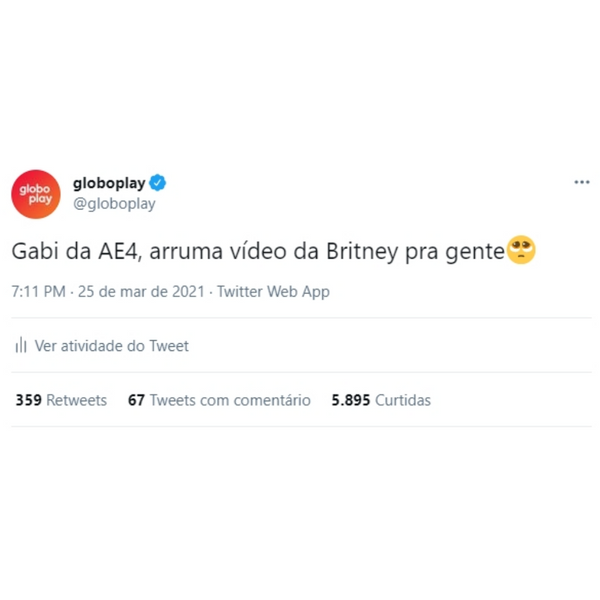Image resolution: width=600 pixels, height=600 pixels.
Task: Click the word Britney in tweet
Action: [362, 252]
